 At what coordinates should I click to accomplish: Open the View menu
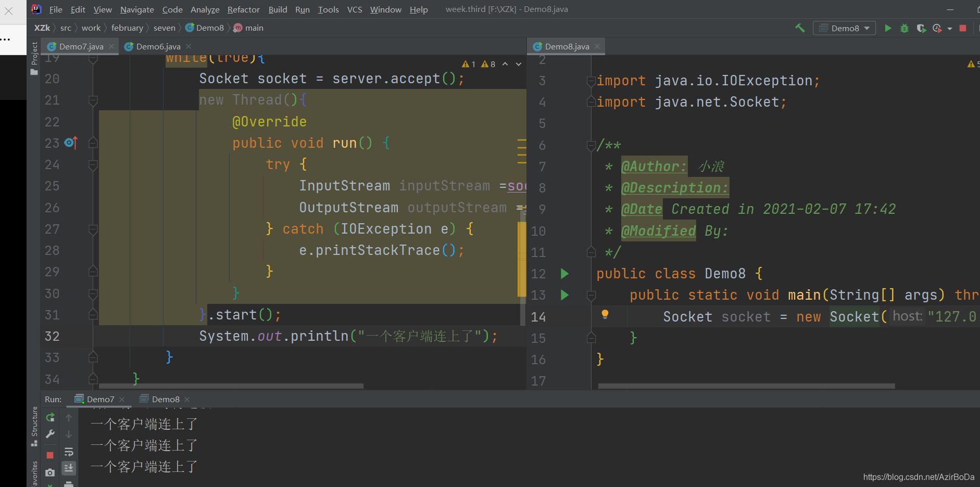click(103, 9)
